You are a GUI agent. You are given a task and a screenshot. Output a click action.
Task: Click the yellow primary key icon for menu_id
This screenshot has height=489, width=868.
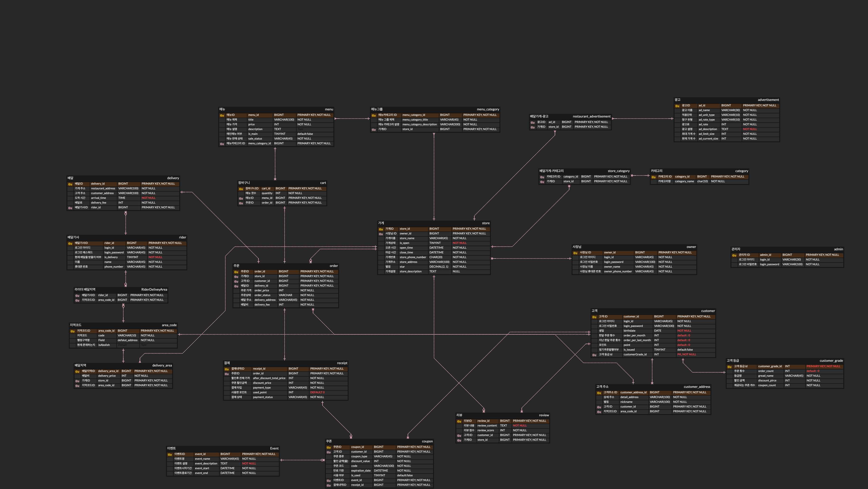[x=222, y=115]
